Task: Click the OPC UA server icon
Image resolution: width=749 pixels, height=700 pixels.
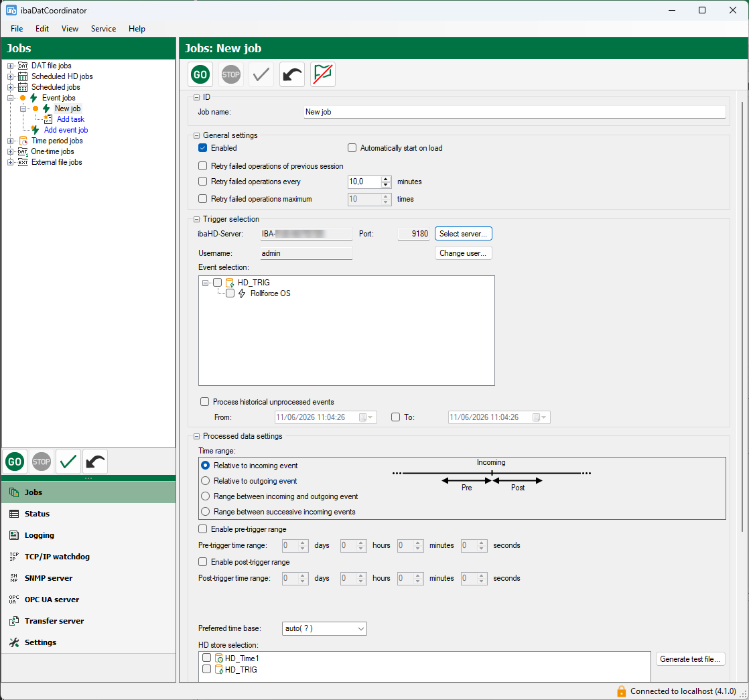Action: click(14, 600)
